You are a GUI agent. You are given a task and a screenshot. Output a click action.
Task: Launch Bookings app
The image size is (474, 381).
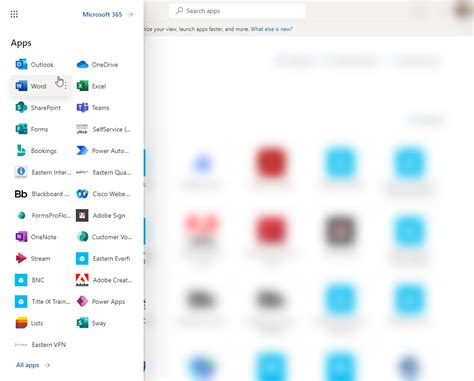coord(36,151)
